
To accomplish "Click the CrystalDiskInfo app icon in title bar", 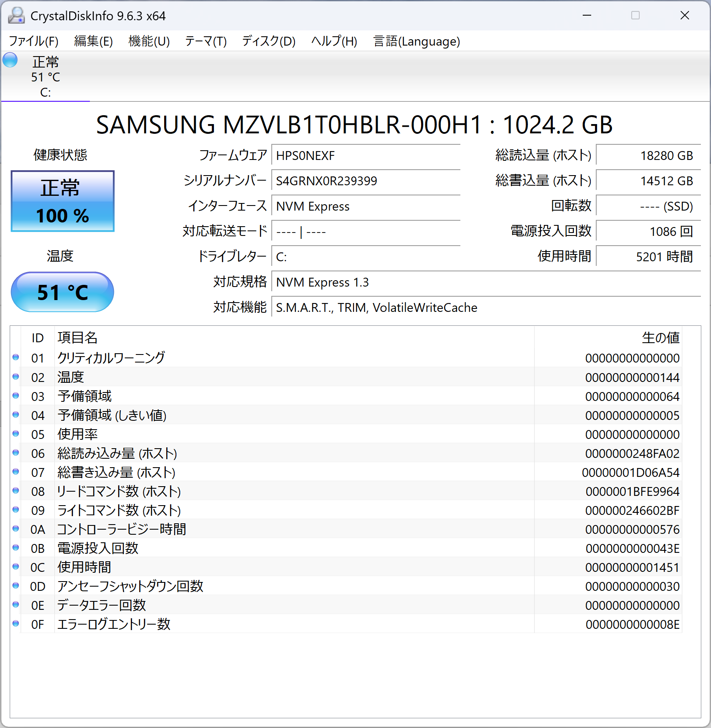I will click(16, 16).
